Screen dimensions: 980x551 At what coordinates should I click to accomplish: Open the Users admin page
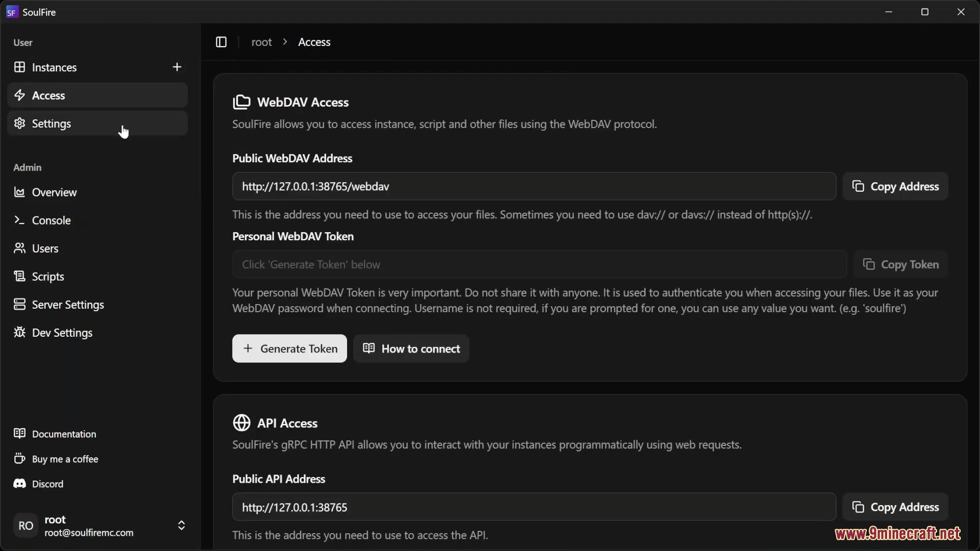tap(97, 248)
